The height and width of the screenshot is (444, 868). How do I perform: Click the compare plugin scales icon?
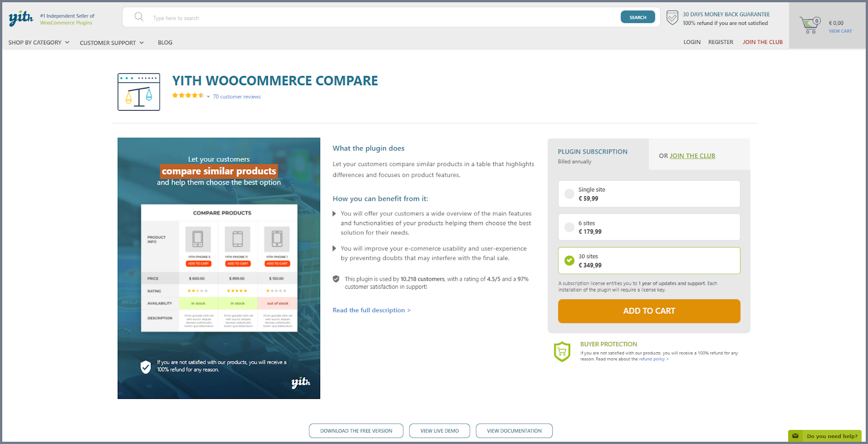click(139, 92)
